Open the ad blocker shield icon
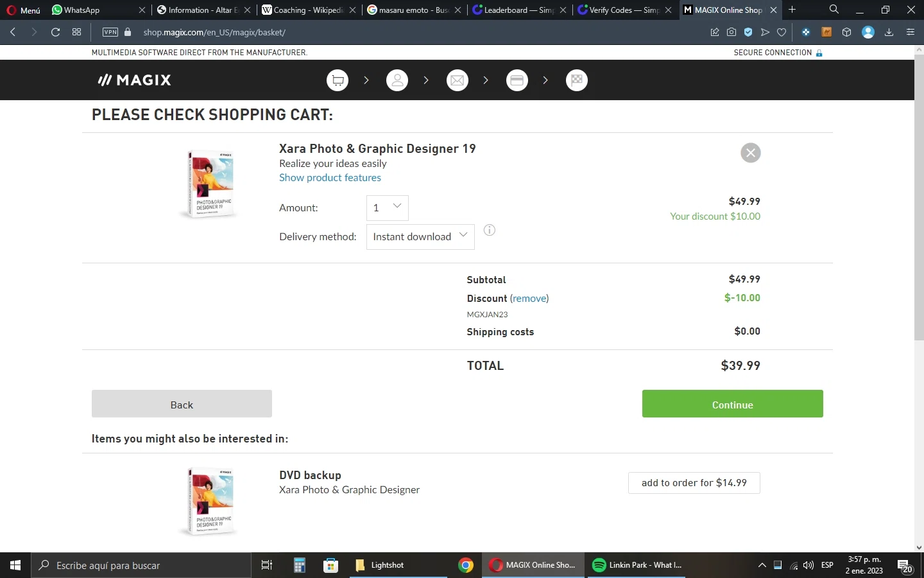This screenshot has height=578, width=924. [x=748, y=32]
